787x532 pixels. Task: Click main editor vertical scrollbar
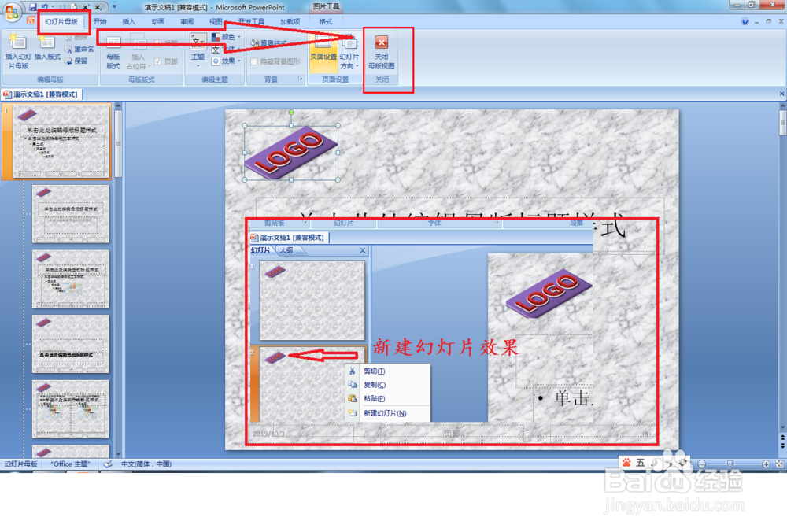(782, 123)
